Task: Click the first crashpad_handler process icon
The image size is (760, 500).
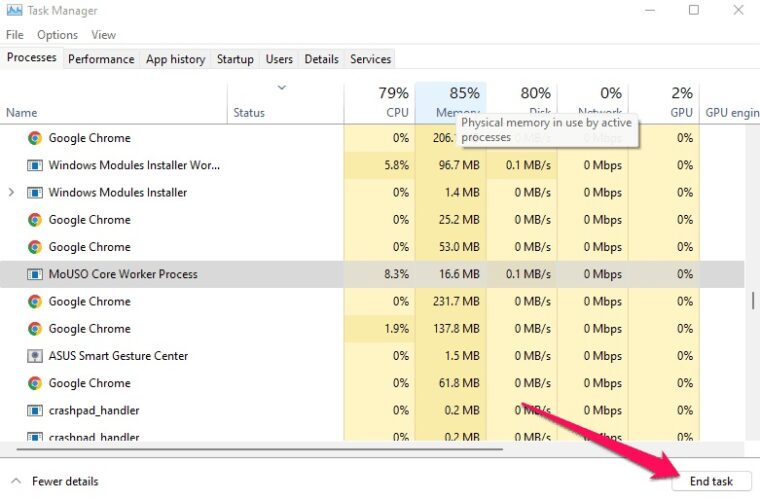Action: pyautogui.click(x=34, y=411)
